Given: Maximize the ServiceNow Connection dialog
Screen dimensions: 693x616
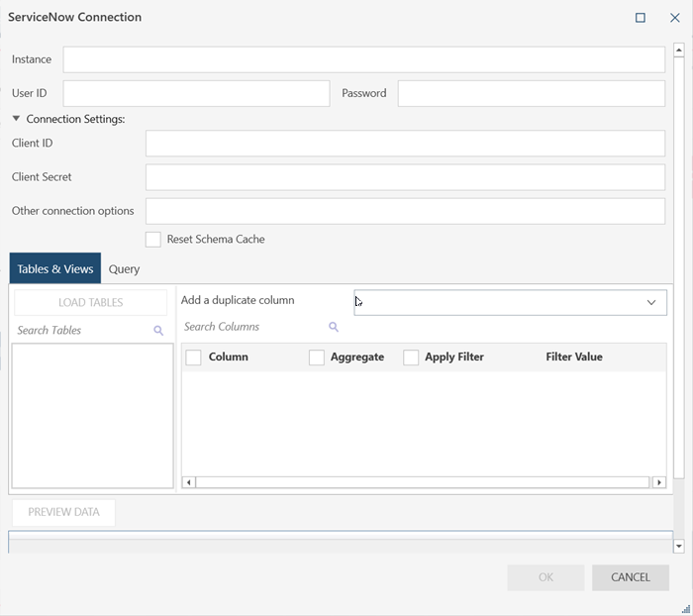Looking at the screenshot, I should click(x=641, y=18).
